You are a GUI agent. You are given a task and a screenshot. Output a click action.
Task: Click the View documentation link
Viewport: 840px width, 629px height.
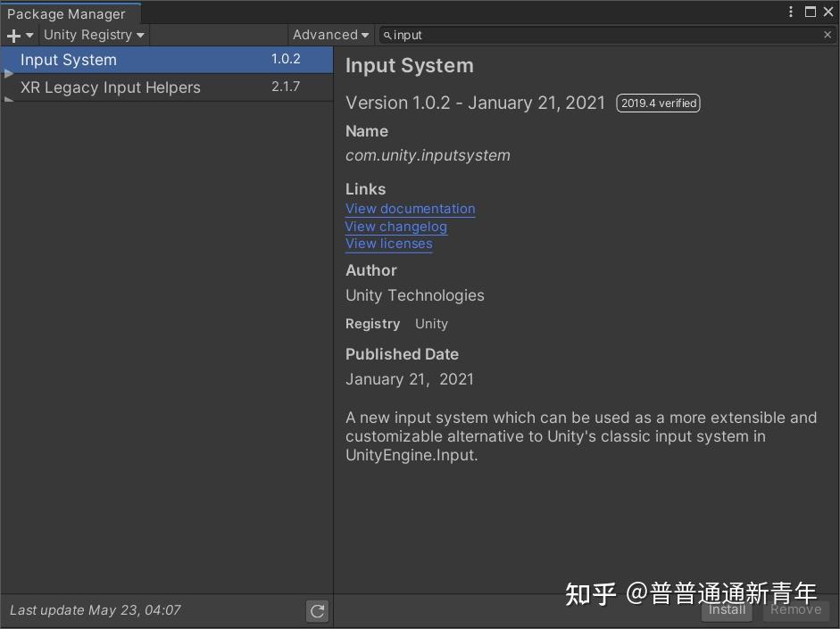click(x=410, y=208)
